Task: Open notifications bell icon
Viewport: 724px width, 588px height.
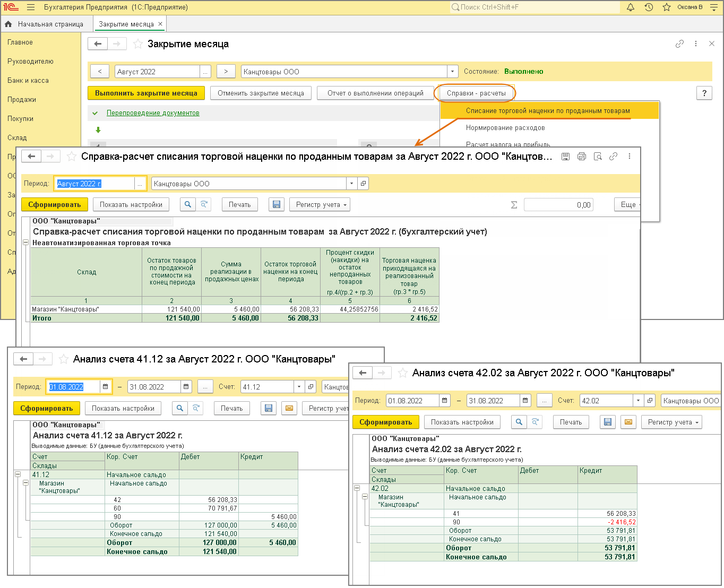Action: tap(631, 7)
